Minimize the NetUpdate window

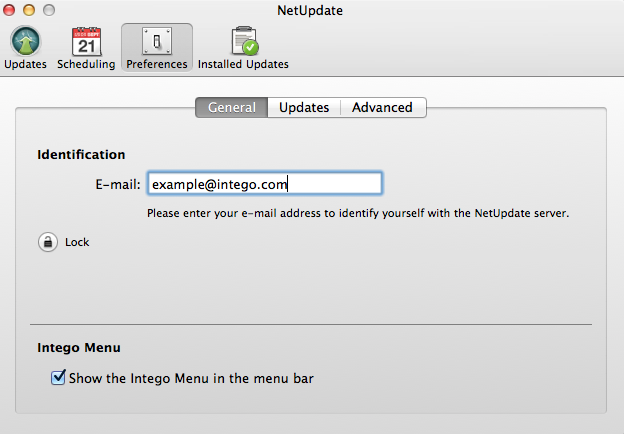(29, 10)
